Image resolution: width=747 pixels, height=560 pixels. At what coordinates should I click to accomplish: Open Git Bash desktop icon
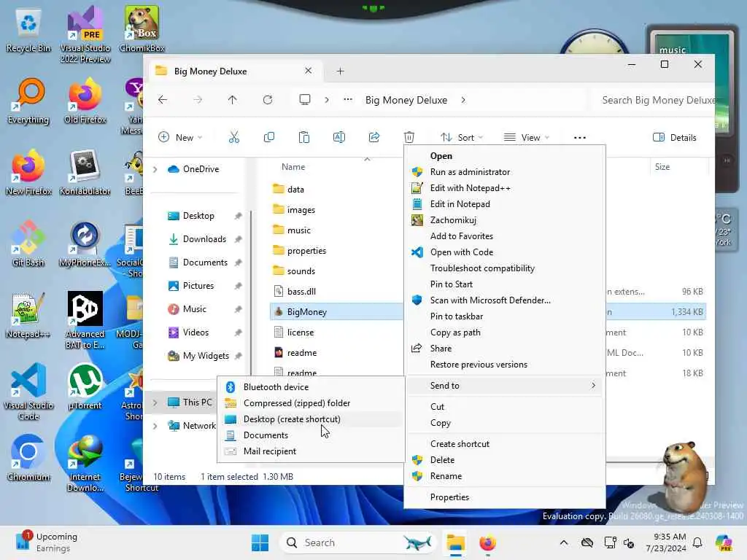coord(28,244)
